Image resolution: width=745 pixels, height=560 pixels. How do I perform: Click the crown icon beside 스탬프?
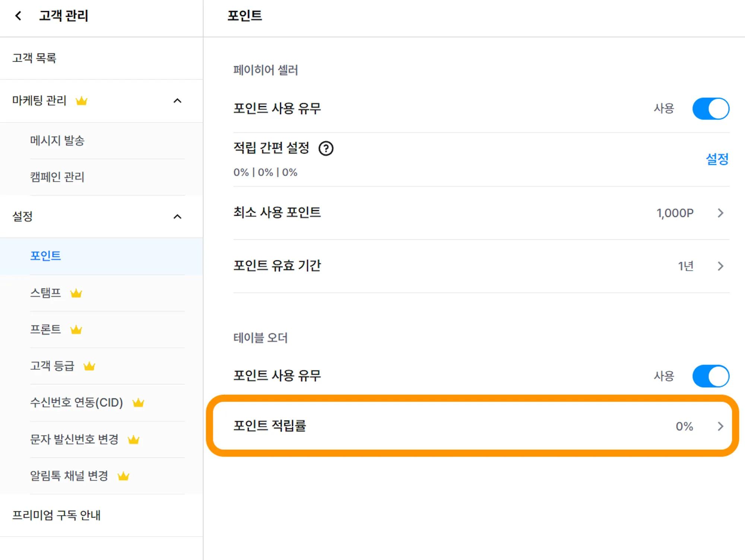[76, 293]
